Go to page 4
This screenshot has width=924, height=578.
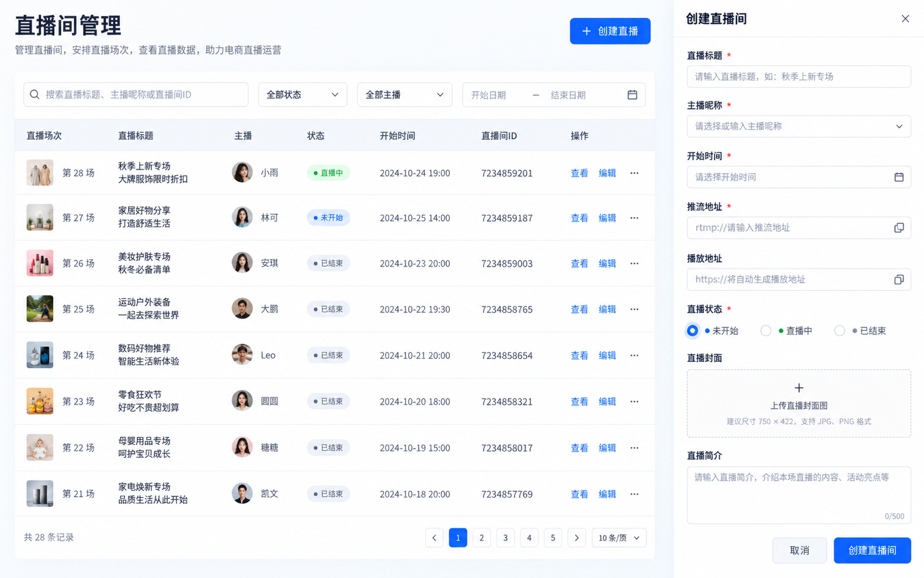click(x=529, y=538)
